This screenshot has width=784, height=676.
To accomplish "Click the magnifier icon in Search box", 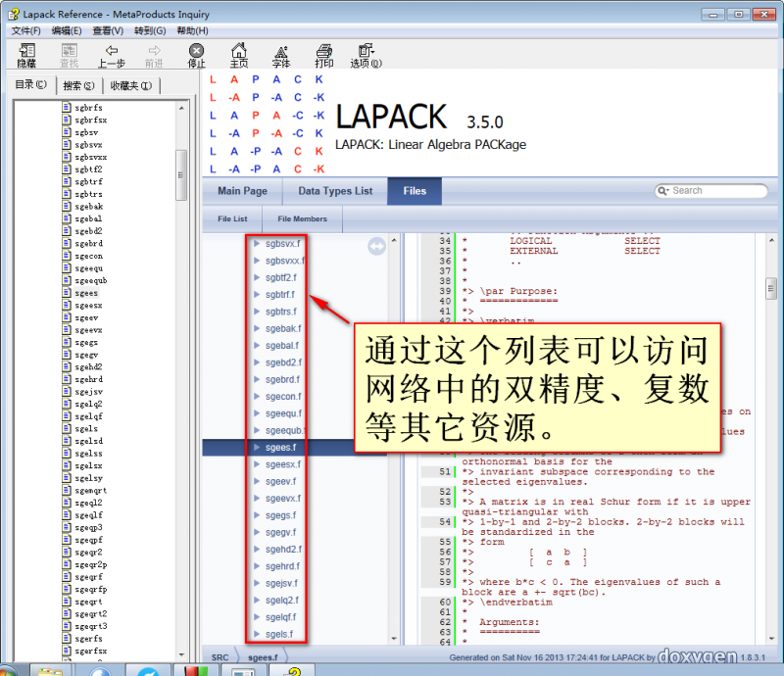I will (x=663, y=191).
